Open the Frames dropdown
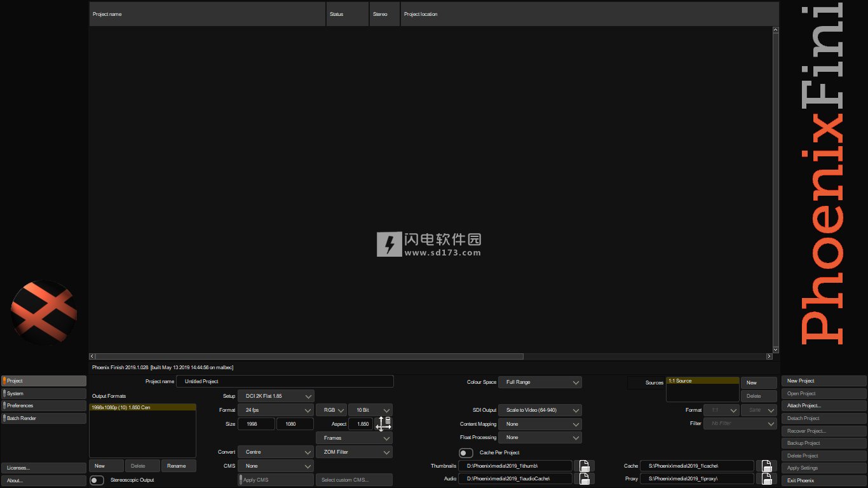 [x=354, y=438]
